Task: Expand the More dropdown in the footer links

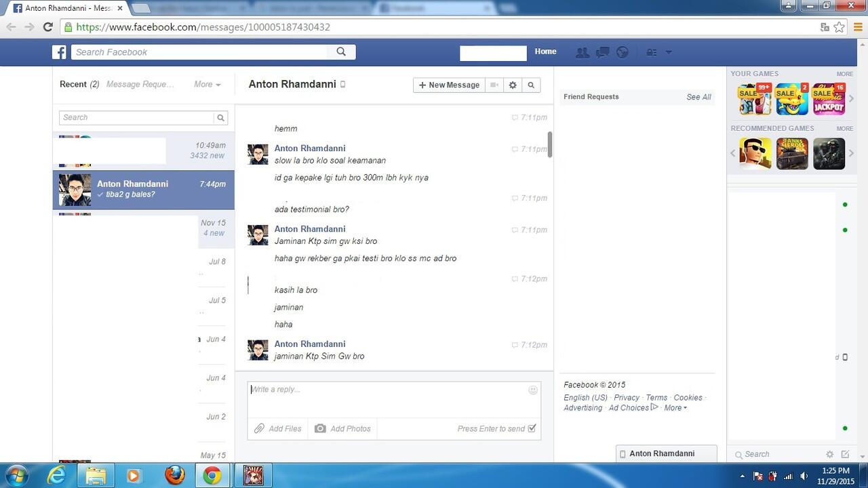Action: coord(675,408)
